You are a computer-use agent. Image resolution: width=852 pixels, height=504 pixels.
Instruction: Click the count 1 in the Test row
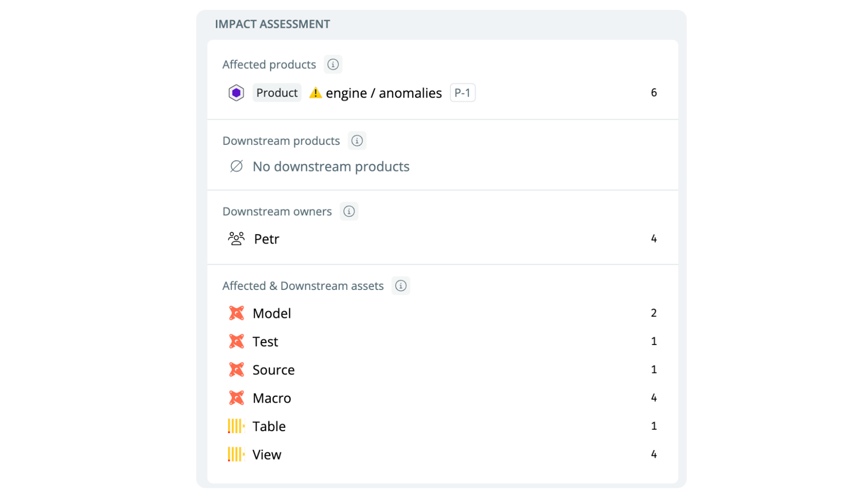pyautogui.click(x=653, y=341)
